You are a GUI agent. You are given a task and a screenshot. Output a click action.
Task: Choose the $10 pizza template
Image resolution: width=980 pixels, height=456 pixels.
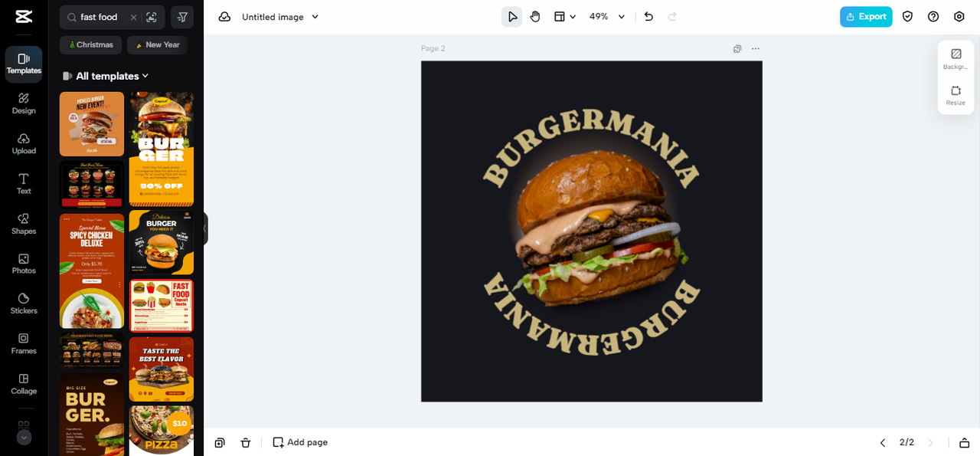162,431
